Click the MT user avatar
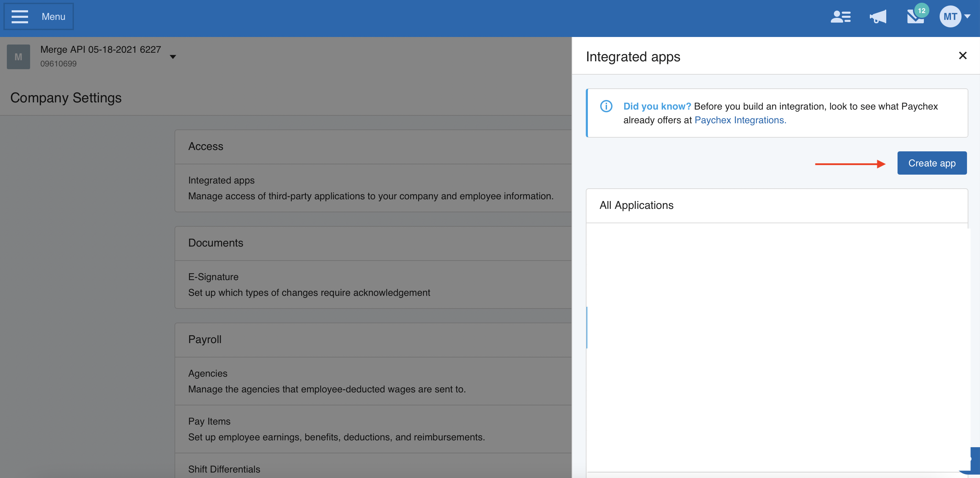Screen dimensions: 980x478 point(950,17)
